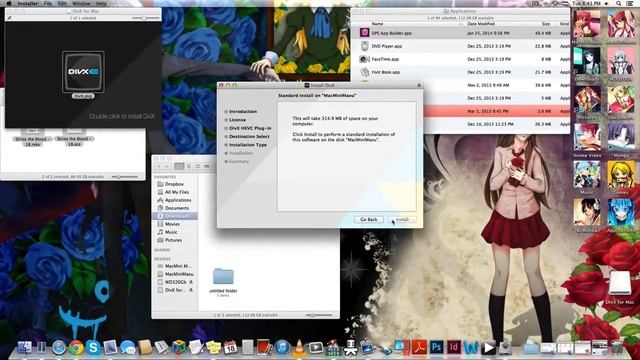The image size is (640, 360).
Task: Open Anime Video desktop folder
Action: click(x=587, y=138)
